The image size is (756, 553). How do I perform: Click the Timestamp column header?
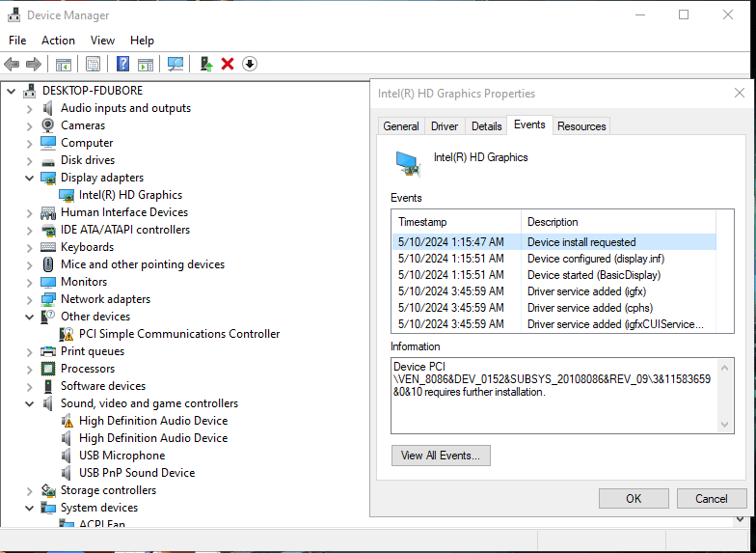point(456,222)
